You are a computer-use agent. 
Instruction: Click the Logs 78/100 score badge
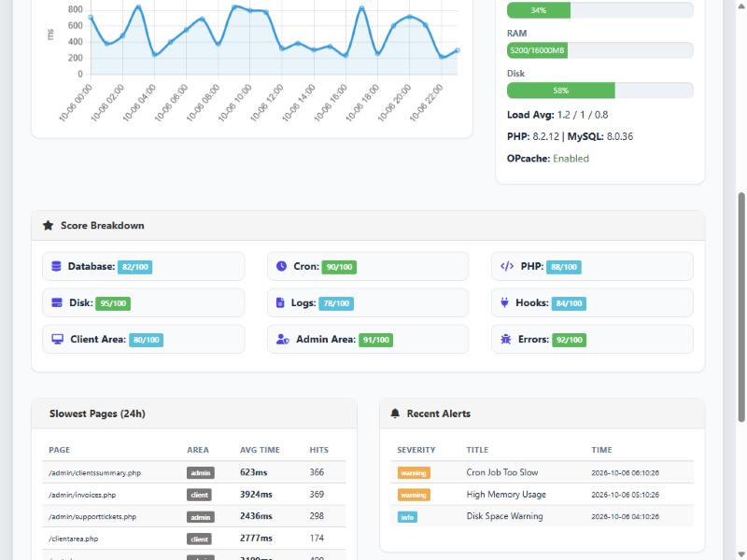point(336,303)
